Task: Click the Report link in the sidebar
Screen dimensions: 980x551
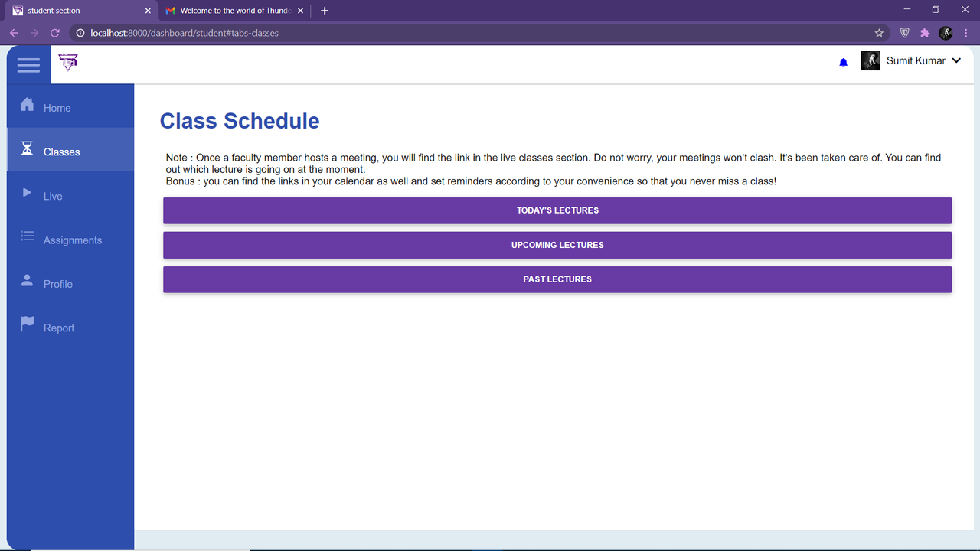Action: [x=60, y=327]
